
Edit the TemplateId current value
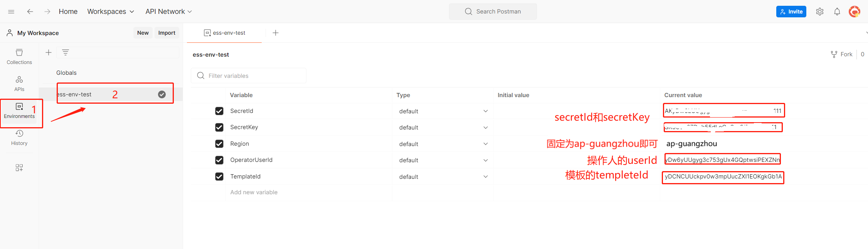723,177
